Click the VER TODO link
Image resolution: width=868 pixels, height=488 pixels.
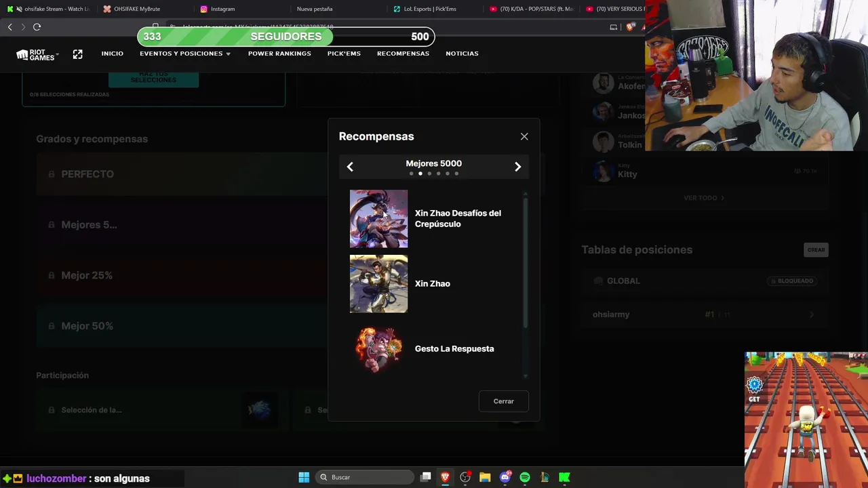704,198
